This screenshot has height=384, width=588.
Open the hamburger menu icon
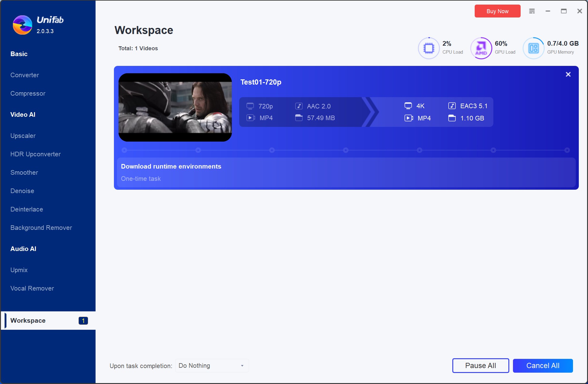pos(532,11)
